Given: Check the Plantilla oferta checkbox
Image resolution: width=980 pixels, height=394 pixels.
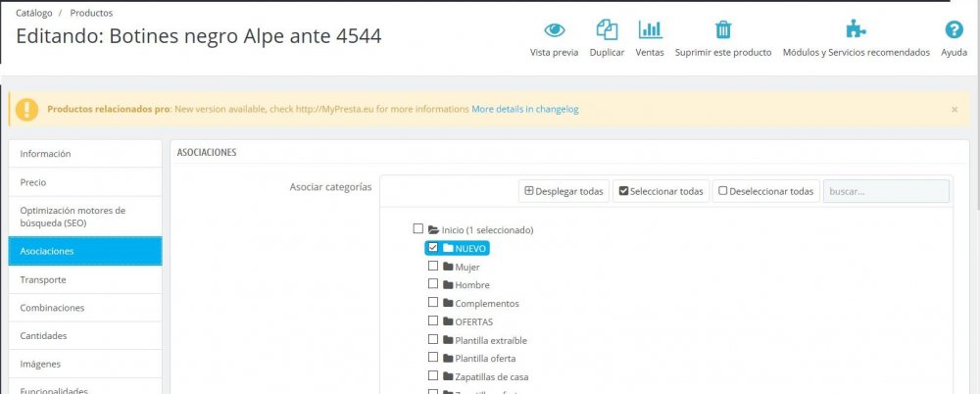Looking at the screenshot, I should coord(432,357).
